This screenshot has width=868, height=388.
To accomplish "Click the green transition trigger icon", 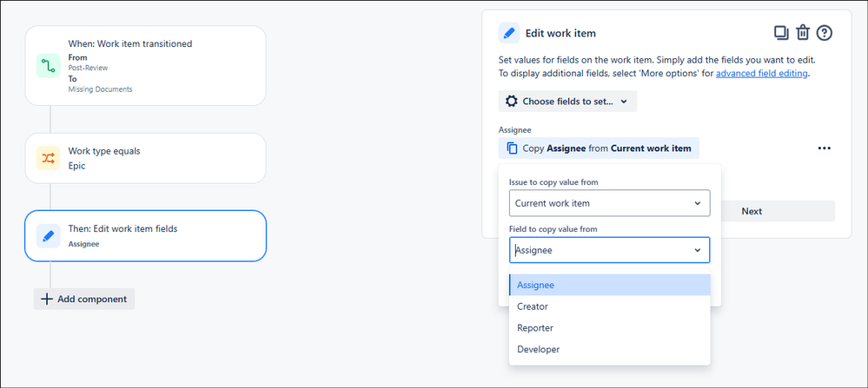I will pos(48,66).
